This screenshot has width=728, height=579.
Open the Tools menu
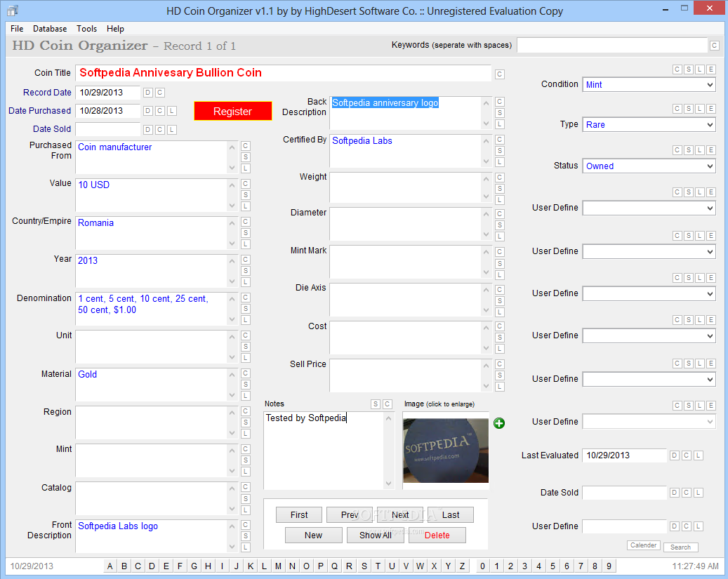click(x=87, y=29)
